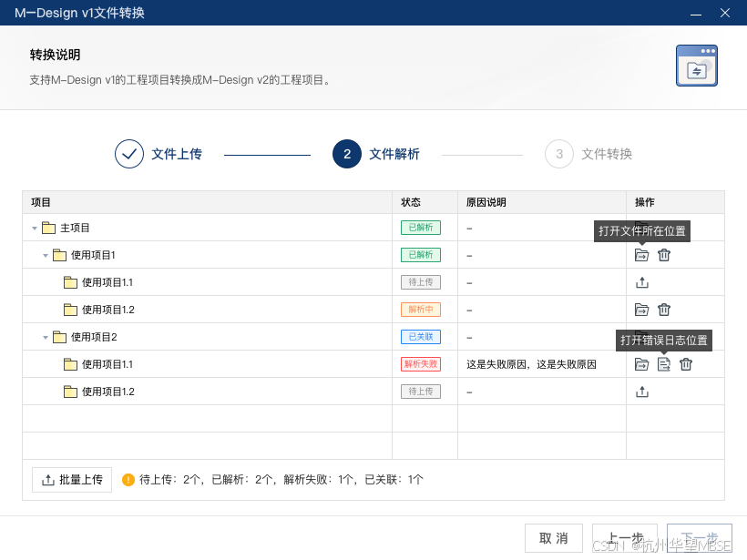Select the 使用项目2 row label
747x560 pixels.
coord(94,337)
